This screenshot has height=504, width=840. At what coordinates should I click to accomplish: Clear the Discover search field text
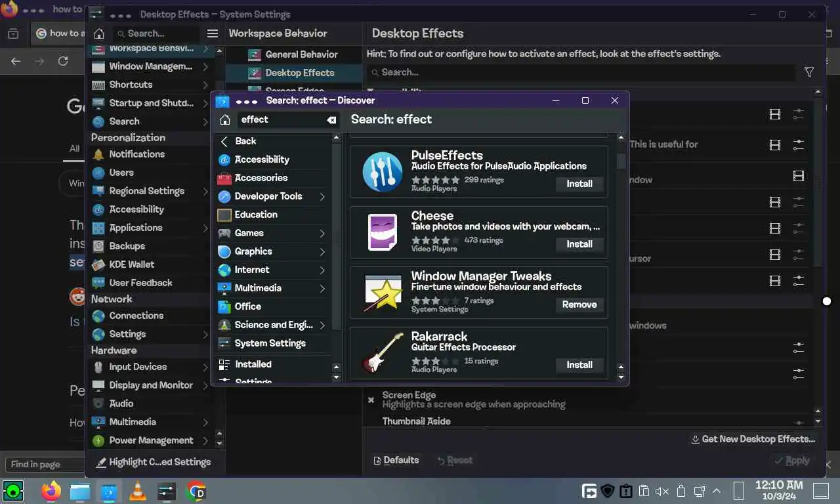click(331, 119)
